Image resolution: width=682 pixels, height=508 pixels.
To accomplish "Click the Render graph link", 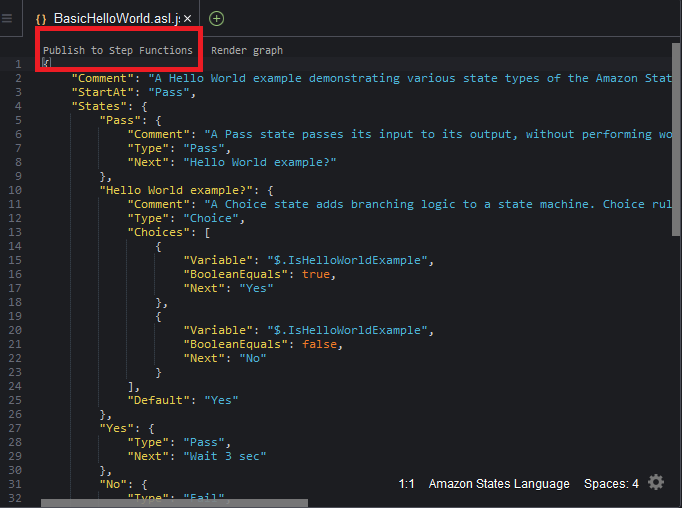I will point(247,50).
